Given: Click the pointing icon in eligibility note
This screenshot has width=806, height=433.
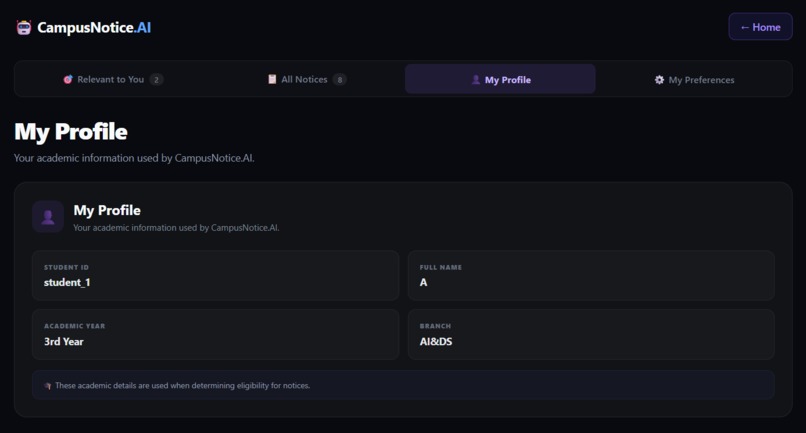Looking at the screenshot, I should coord(48,386).
